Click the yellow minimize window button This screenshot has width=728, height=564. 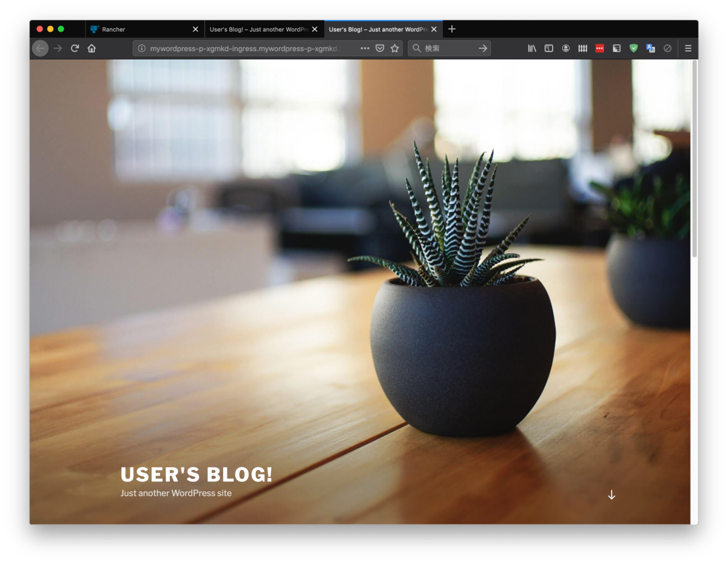tap(50, 29)
